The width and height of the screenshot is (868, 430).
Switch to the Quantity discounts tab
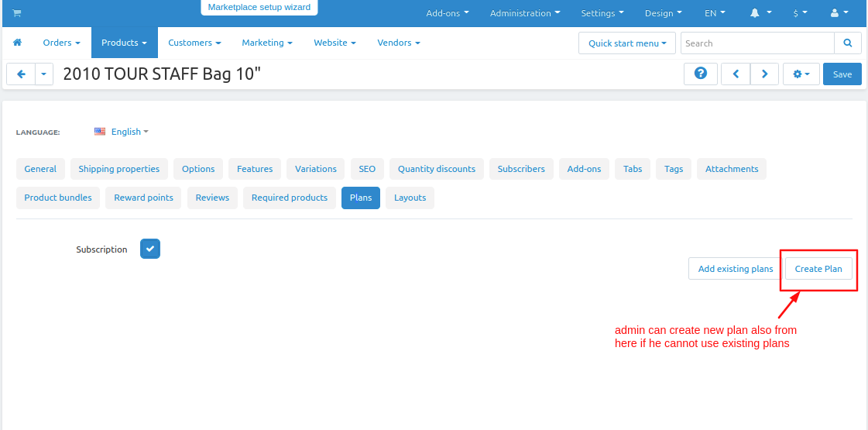click(x=437, y=169)
